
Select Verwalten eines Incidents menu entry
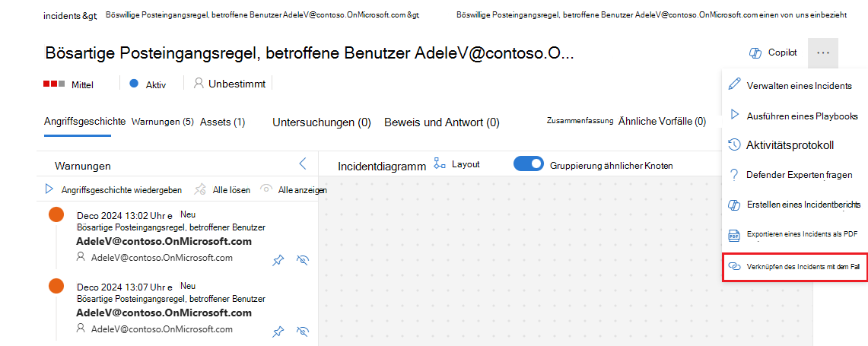(794, 86)
